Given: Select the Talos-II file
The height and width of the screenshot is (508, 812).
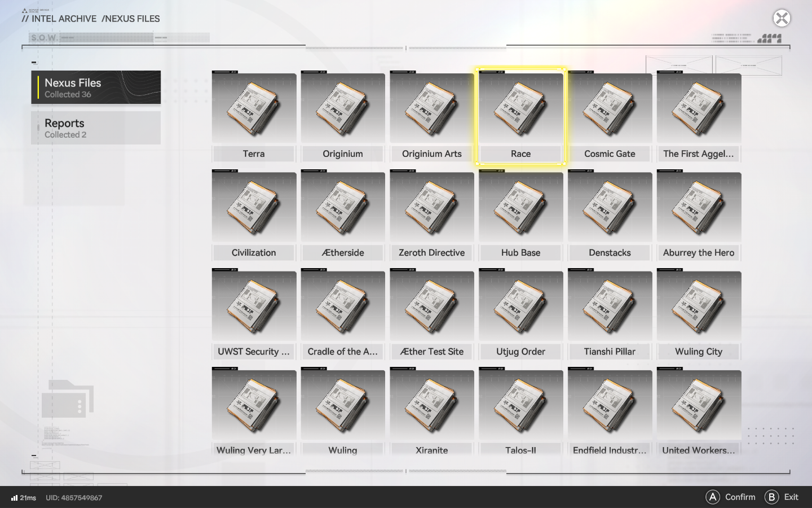Looking at the screenshot, I should click(521, 411).
